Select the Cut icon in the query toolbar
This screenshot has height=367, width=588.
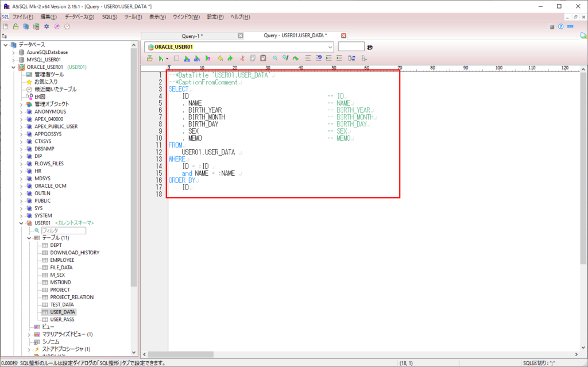click(x=241, y=58)
